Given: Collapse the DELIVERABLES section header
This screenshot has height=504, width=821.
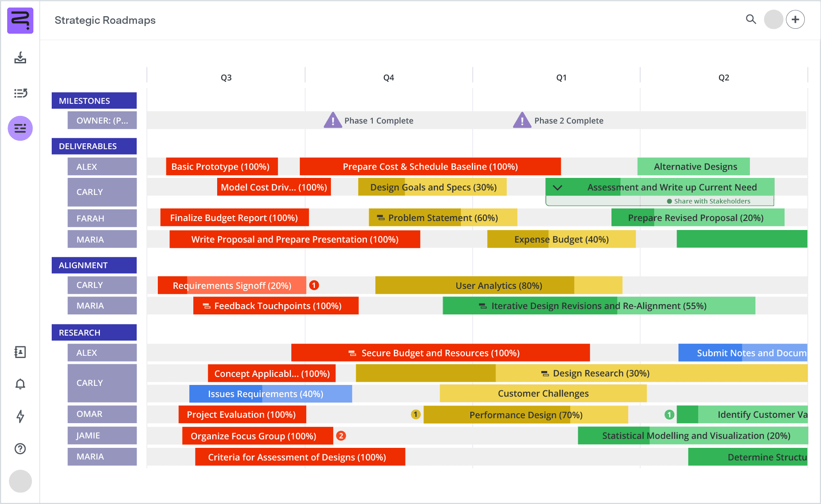Looking at the screenshot, I should (x=94, y=146).
